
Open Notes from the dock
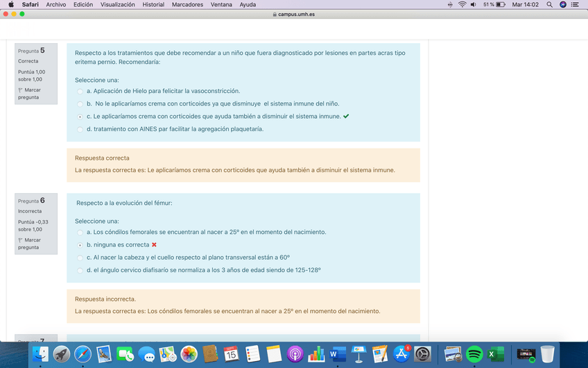pyautogui.click(x=274, y=354)
